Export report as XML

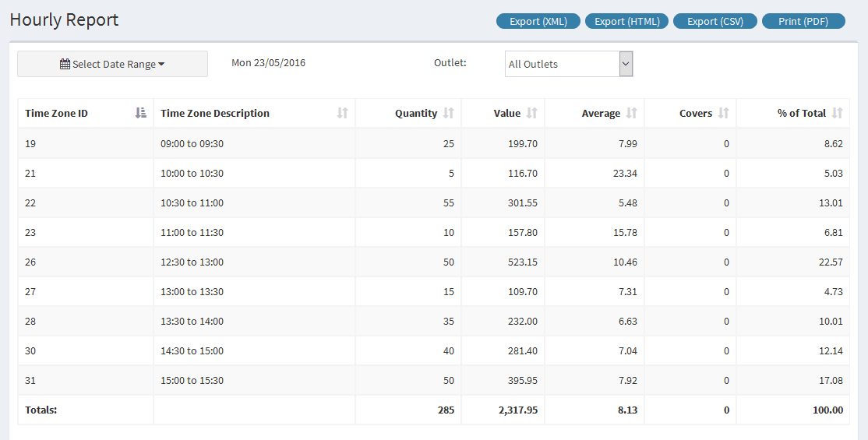[x=538, y=22]
